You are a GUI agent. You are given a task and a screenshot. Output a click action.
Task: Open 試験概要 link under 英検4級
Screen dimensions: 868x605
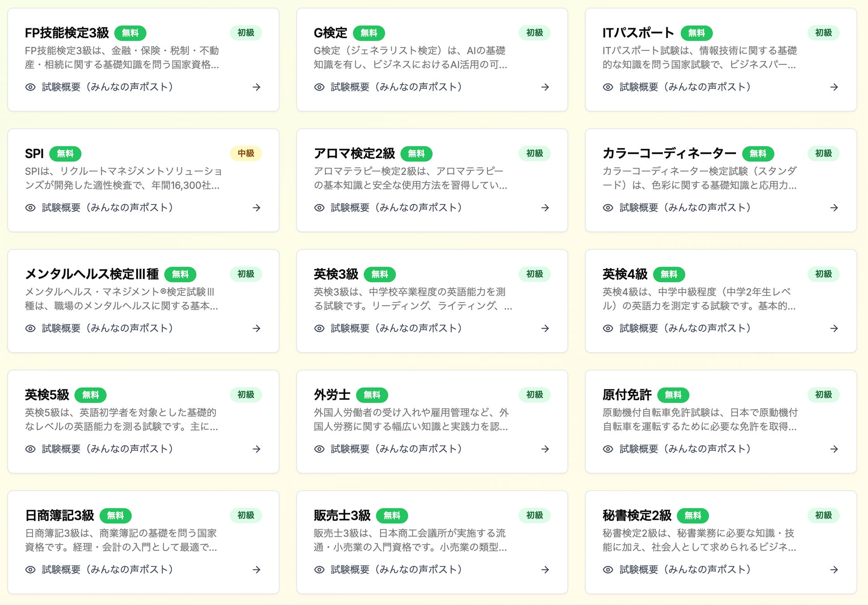point(685,328)
